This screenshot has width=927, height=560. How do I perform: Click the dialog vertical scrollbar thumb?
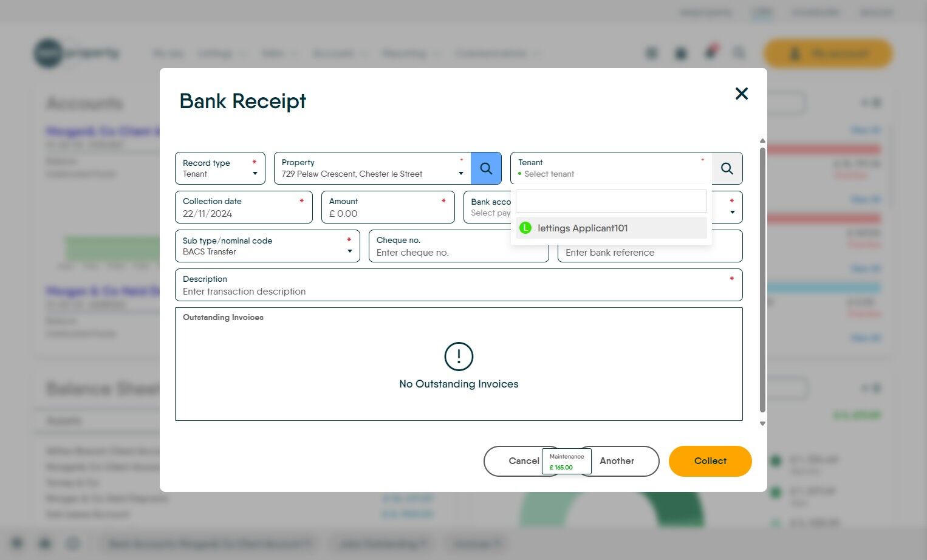(x=762, y=279)
